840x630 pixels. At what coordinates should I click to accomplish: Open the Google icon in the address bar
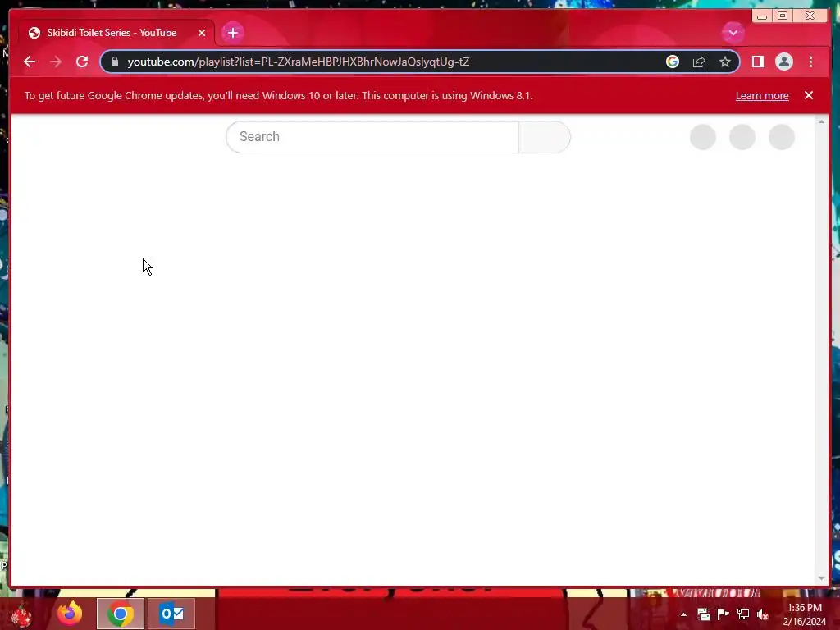point(673,62)
